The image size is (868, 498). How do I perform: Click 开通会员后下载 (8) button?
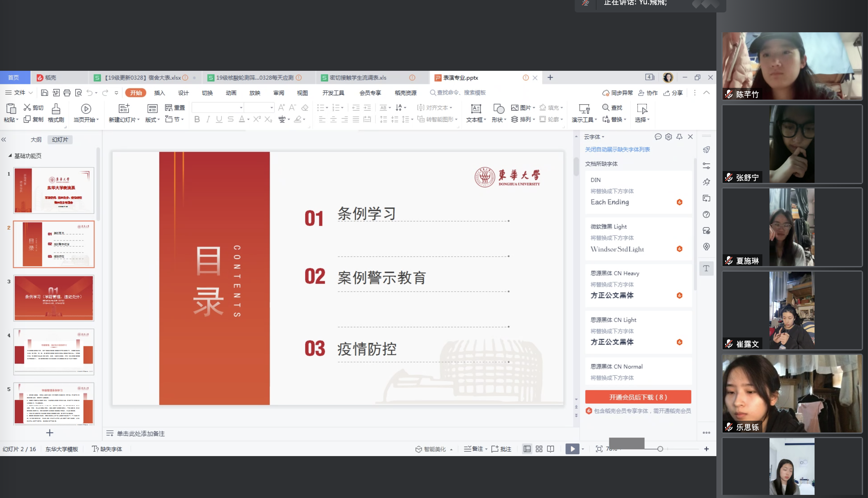coord(638,397)
